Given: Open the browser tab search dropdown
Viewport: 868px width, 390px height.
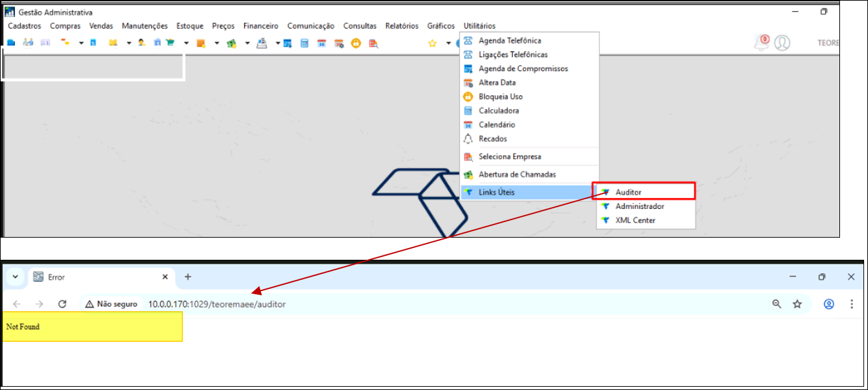Looking at the screenshot, I should click(x=15, y=277).
